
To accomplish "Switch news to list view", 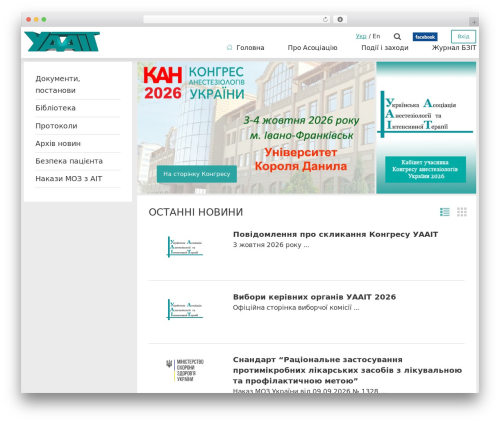I will coord(445,212).
